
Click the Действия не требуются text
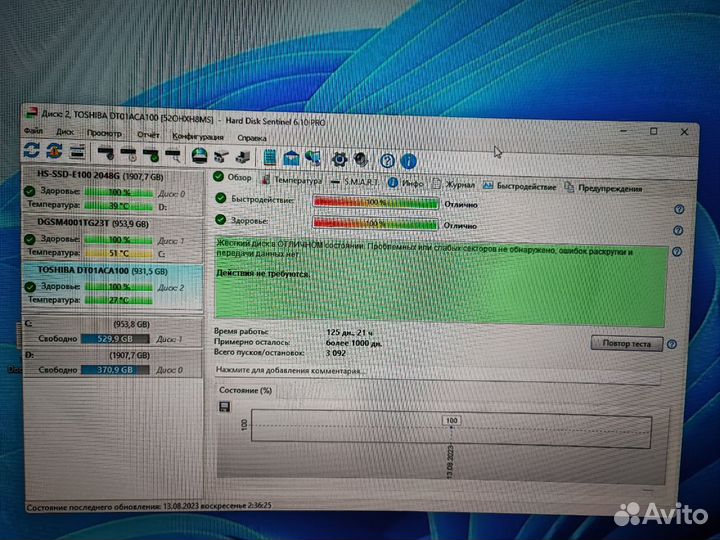pyautogui.click(x=263, y=274)
